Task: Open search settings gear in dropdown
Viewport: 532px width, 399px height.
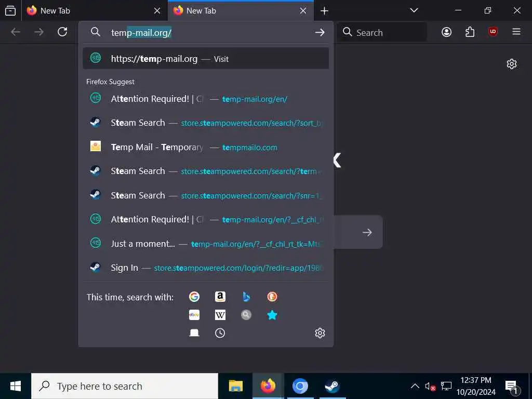Action: click(320, 333)
